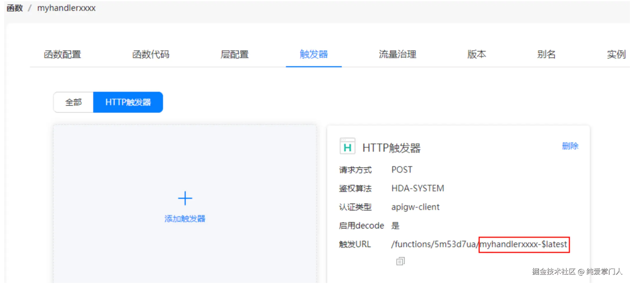
Task: Select the 全部 filter button
Action: click(73, 102)
